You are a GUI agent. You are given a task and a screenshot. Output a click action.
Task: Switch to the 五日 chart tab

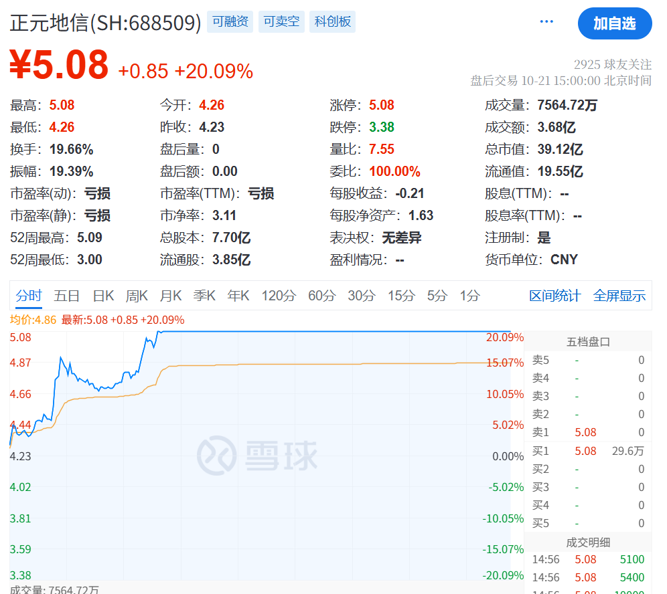[67, 295]
